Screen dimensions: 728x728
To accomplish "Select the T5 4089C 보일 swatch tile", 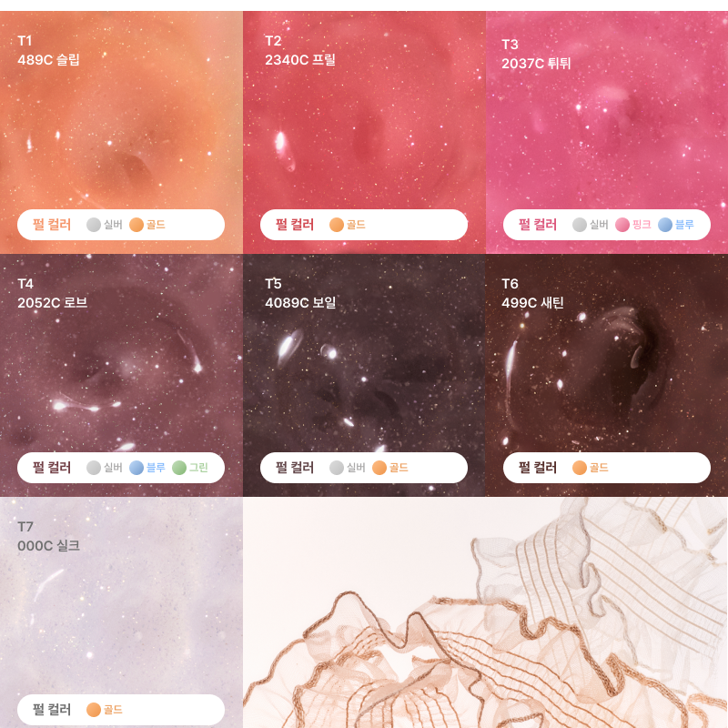I will click(x=364, y=375).
